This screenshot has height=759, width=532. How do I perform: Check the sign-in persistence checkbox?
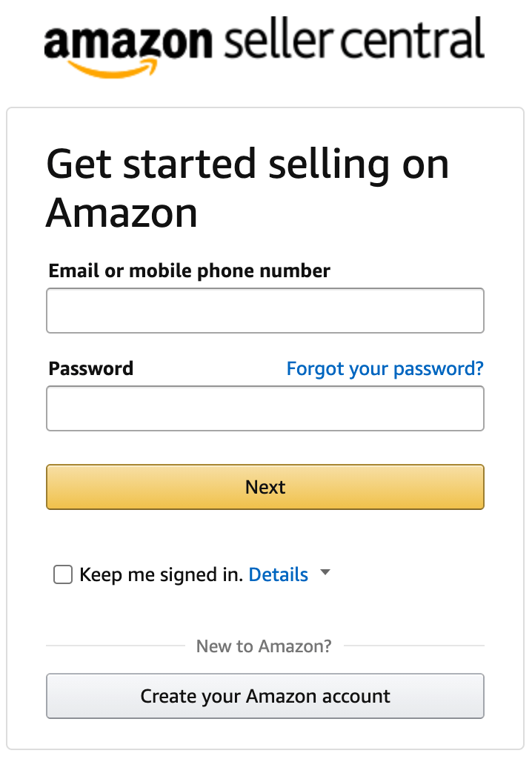pos(63,574)
